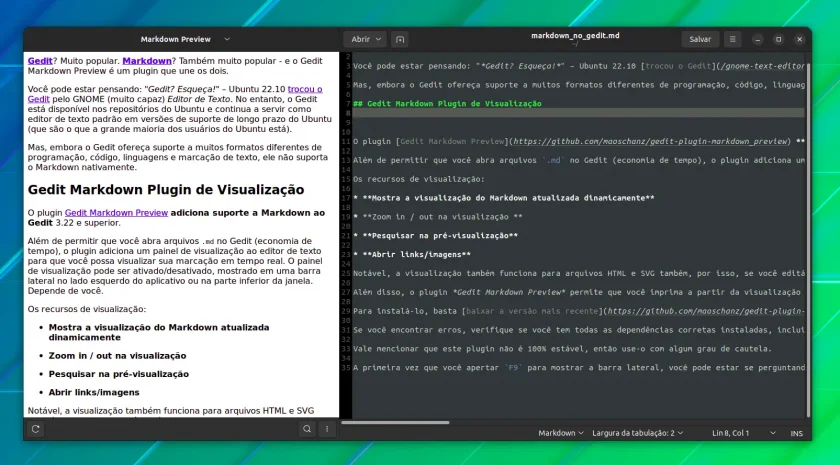
Task: Click the preview bullet 'Zoom in / out na visualização'
Action: pyautogui.click(x=117, y=356)
